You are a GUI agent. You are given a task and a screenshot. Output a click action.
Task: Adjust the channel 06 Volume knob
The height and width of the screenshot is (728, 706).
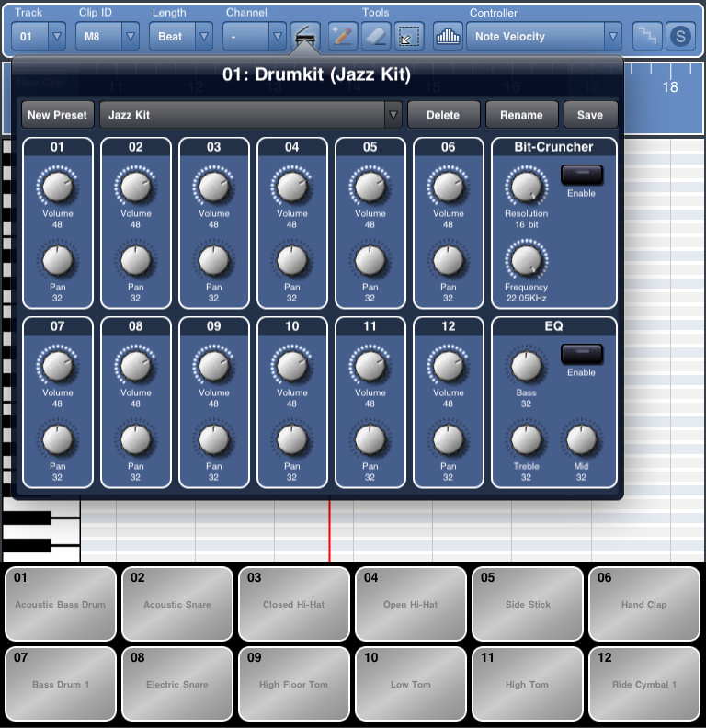click(x=449, y=187)
